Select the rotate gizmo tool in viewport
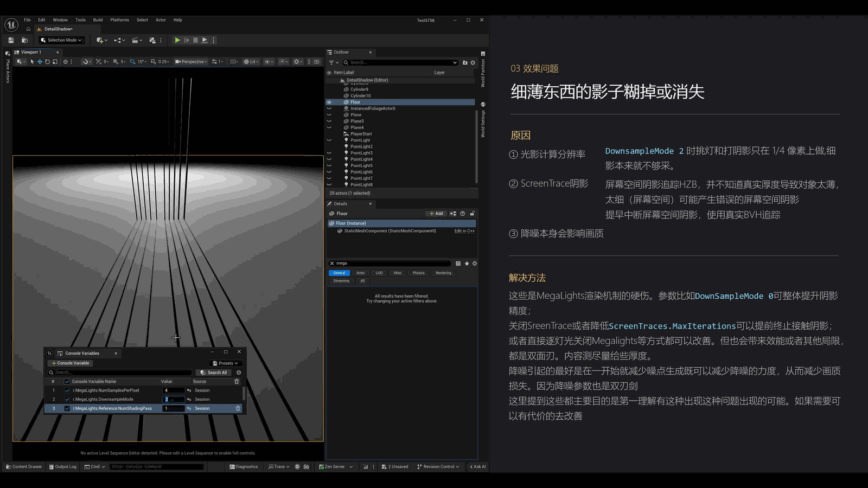The image size is (868, 488). [47, 62]
